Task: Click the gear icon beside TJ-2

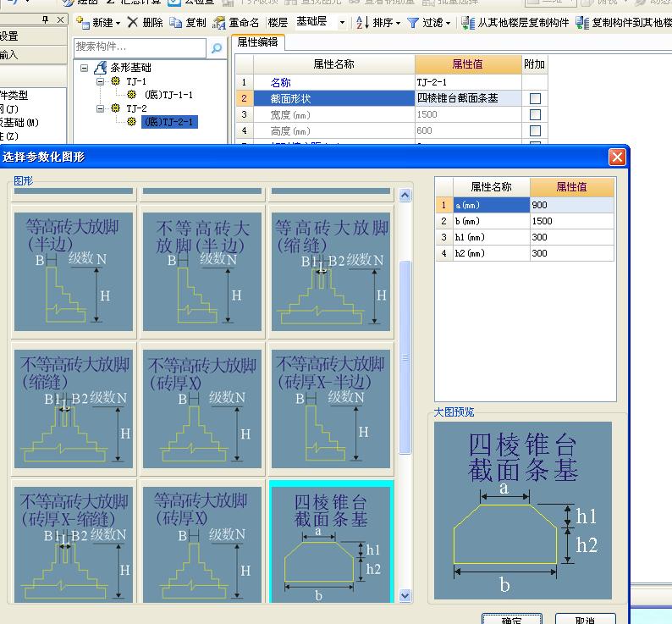Action: tap(116, 108)
